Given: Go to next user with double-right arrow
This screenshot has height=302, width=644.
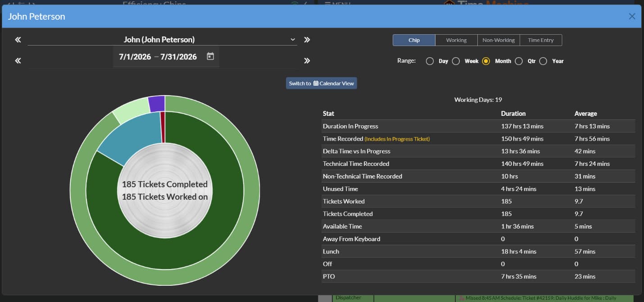Looking at the screenshot, I should pos(307,40).
